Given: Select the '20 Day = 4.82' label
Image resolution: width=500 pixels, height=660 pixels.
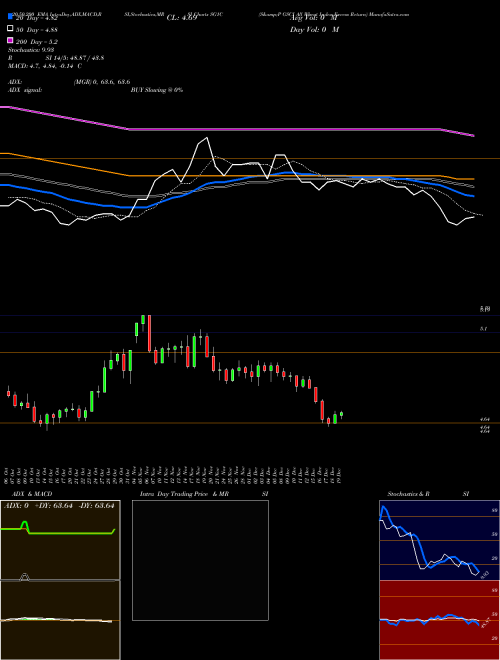Looking at the screenshot, I should tap(36, 18).
